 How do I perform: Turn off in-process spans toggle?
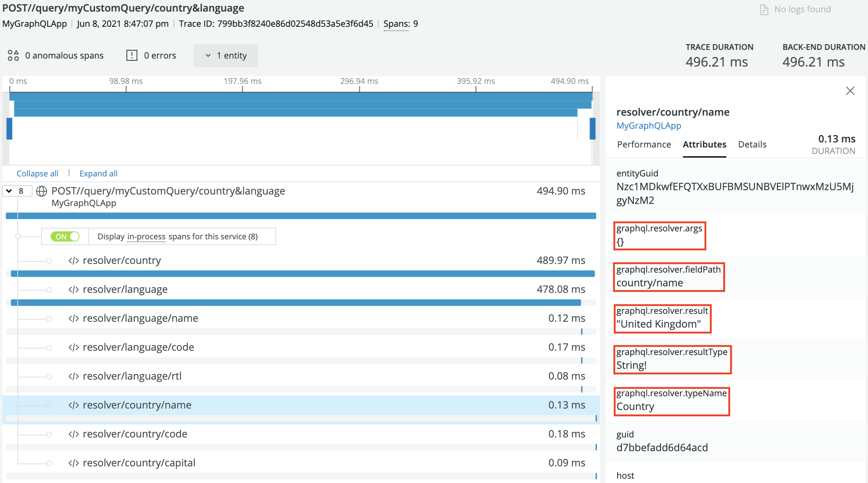pos(65,236)
